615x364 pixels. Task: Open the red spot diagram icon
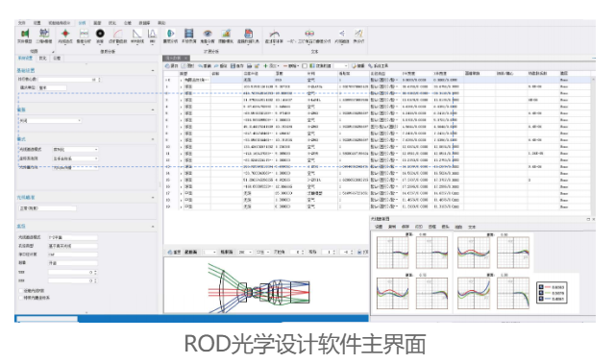(x=65, y=34)
